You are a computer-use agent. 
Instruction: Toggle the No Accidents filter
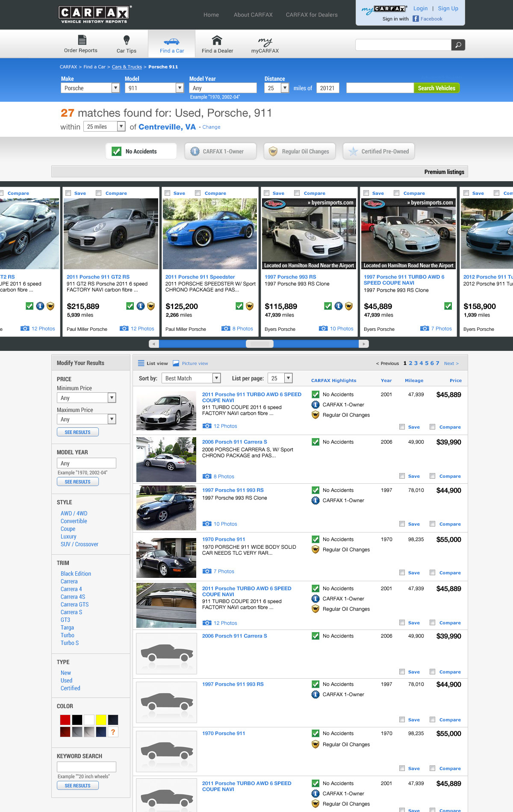click(x=141, y=151)
